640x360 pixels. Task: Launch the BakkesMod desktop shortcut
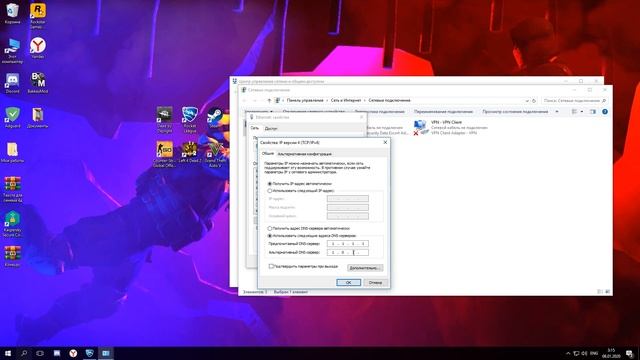click(x=38, y=82)
